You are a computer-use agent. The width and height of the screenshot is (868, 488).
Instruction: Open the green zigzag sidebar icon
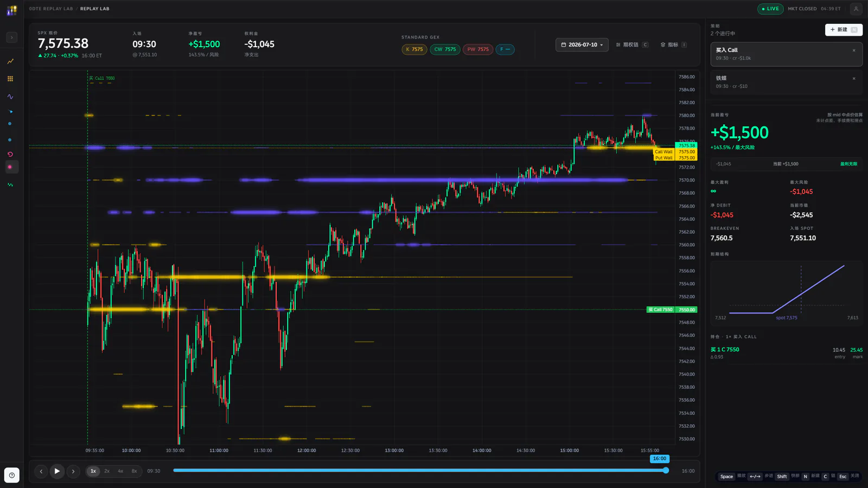click(x=10, y=185)
